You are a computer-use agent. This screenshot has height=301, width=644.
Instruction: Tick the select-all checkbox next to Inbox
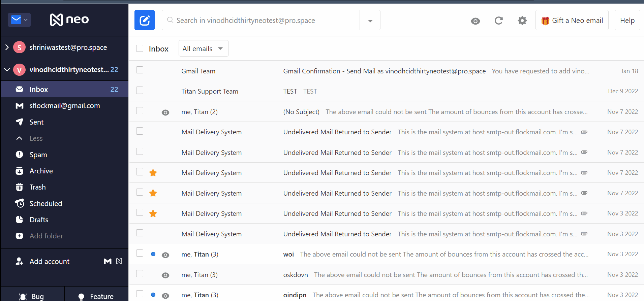click(x=140, y=48)
